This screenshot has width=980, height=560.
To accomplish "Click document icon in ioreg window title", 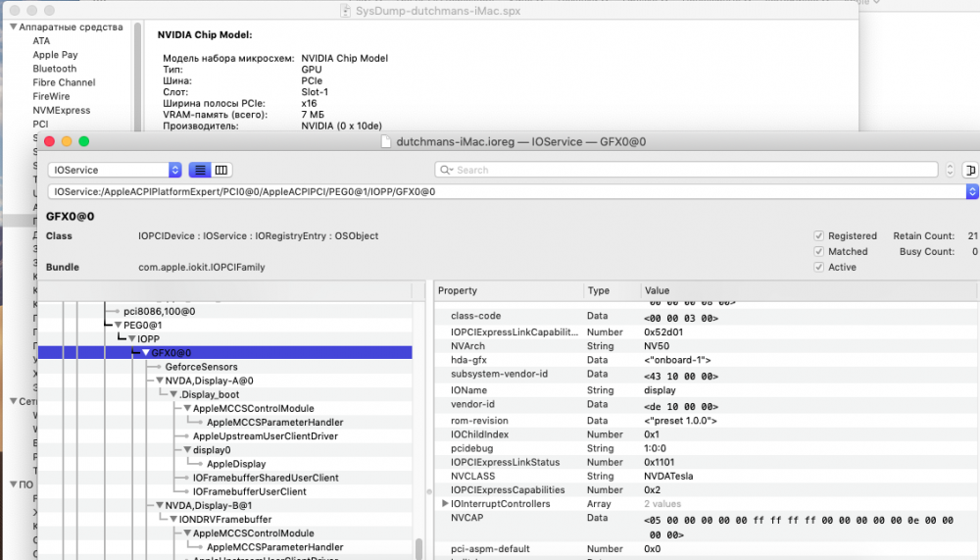I will coord(385,141).
